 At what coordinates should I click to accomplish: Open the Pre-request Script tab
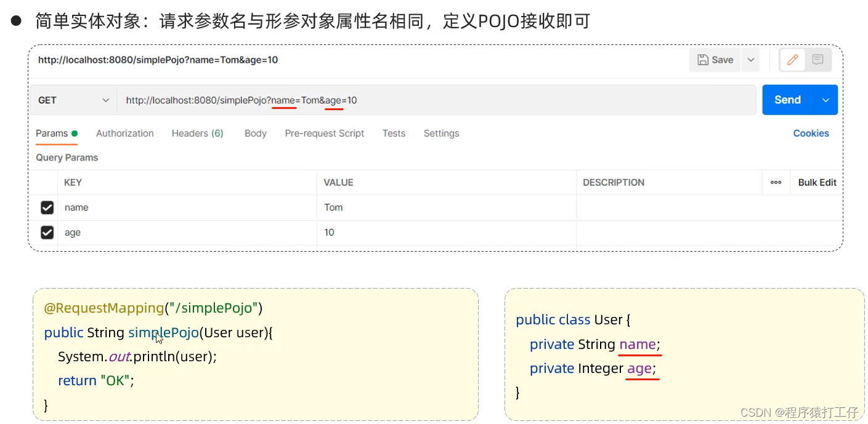[x=325, y=134]
